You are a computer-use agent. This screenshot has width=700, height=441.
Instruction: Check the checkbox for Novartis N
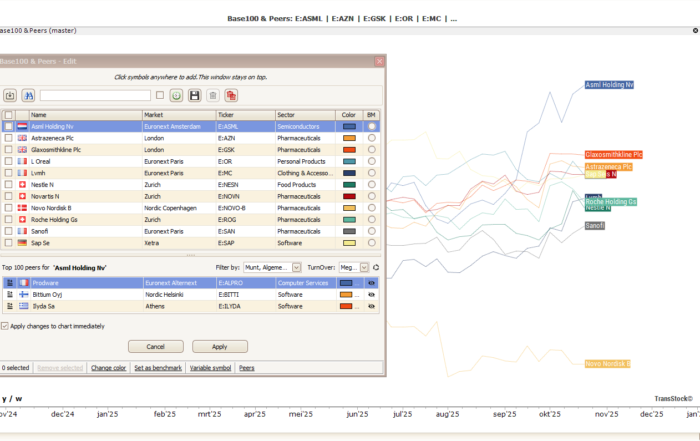pyautogui.click(x=8, y=196)
